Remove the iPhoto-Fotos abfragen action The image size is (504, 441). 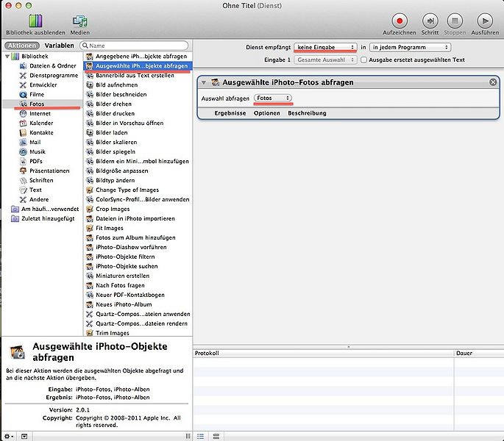493,82
